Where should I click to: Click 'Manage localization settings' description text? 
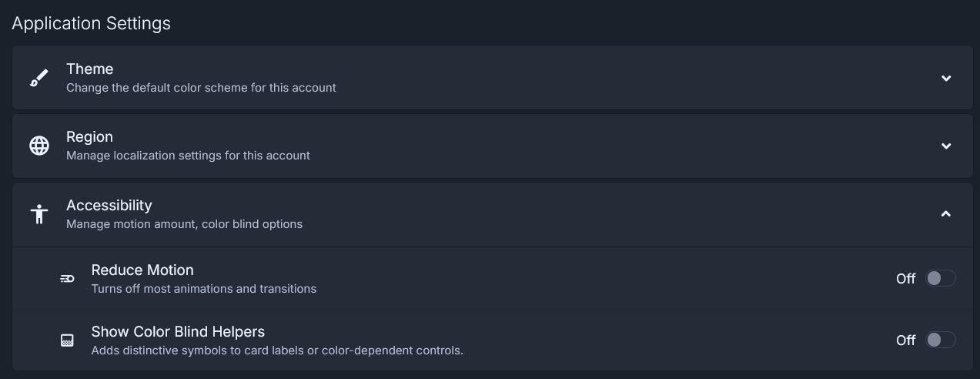click(x=188, y=156)
